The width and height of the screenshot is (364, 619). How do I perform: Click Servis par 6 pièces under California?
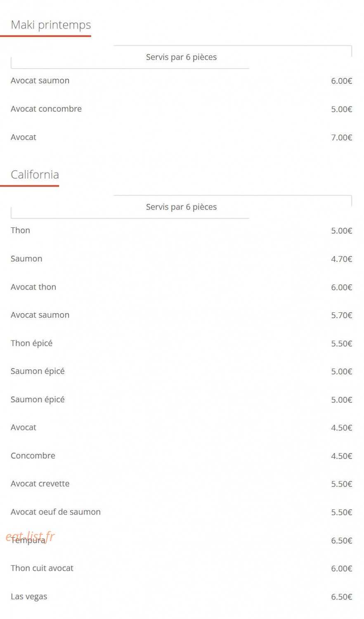[x=181, y=207]
